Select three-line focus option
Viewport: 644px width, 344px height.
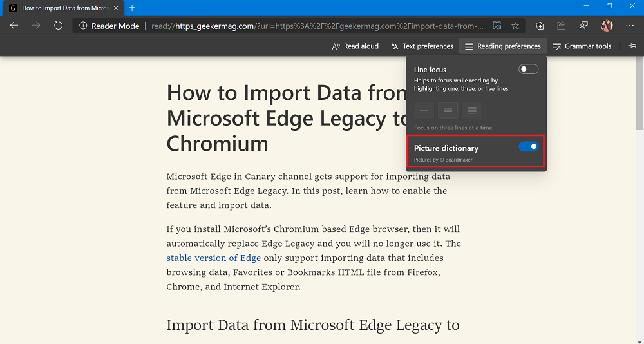pos(448,110)
